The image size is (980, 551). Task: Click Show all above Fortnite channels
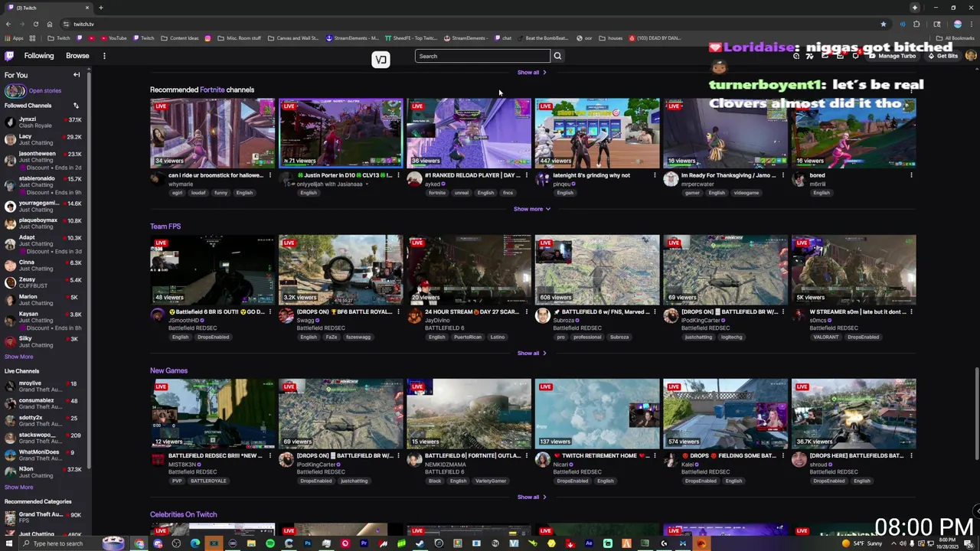(x=531, y=73)
